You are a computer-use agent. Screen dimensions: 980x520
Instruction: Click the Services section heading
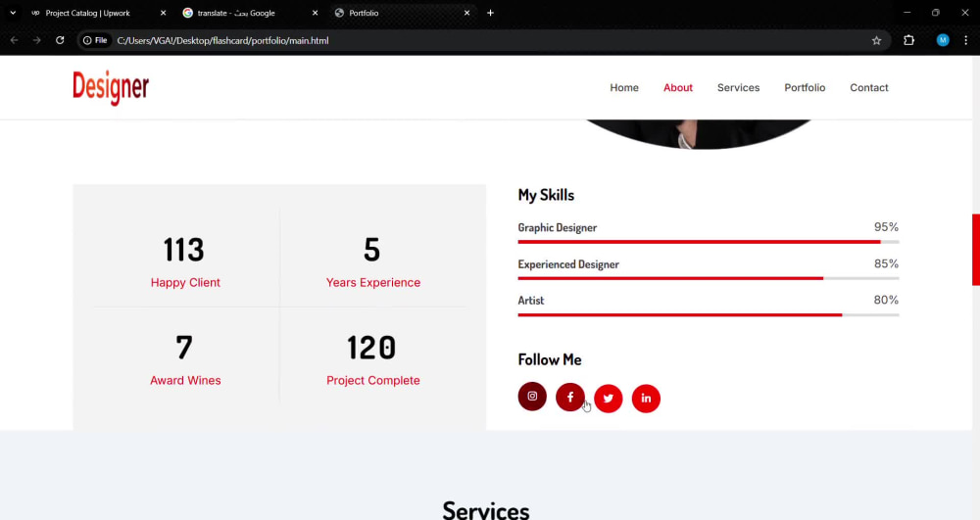(486, 510)
